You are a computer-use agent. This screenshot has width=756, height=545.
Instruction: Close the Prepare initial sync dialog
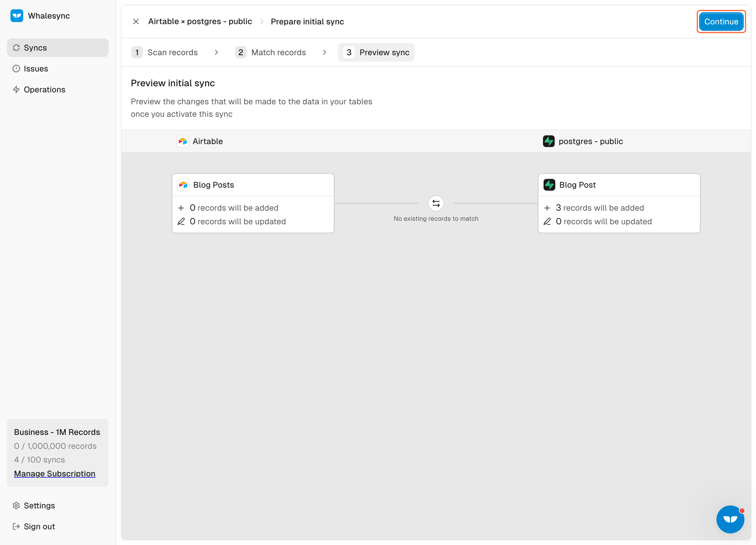tap(136, 22)
